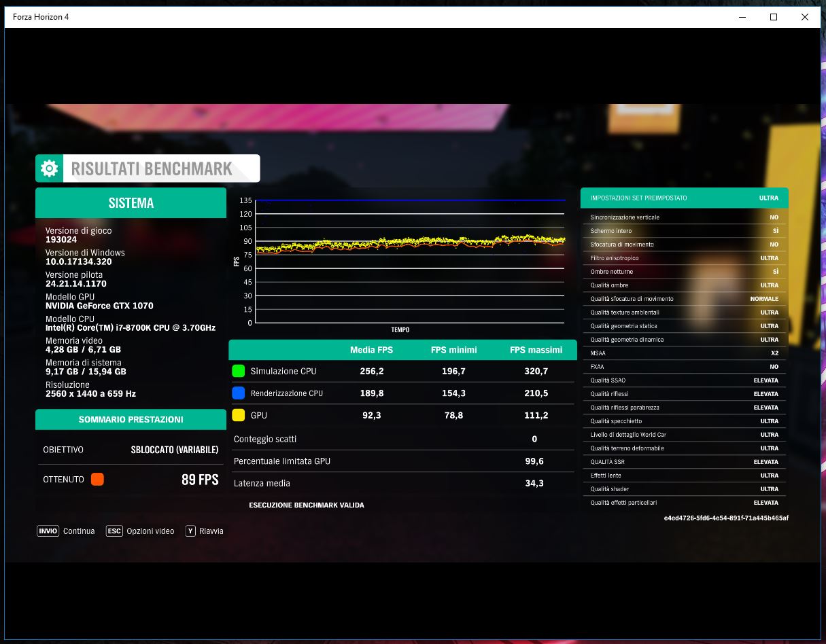Click the Qualità riflessi row

pyautogui.click(x=685, y=394)
